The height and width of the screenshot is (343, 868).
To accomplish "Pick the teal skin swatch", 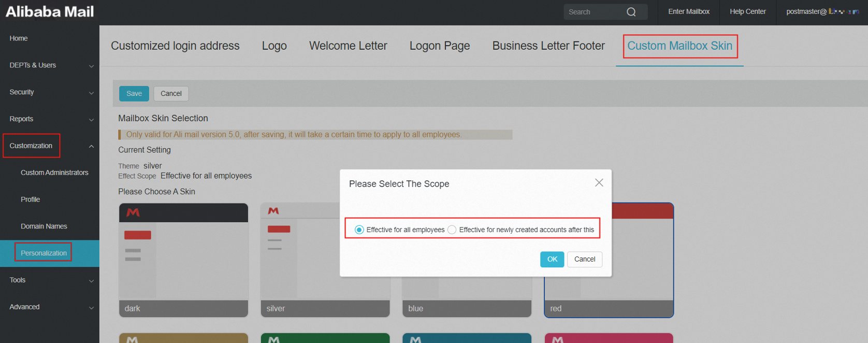I will [x=467, y=338].
